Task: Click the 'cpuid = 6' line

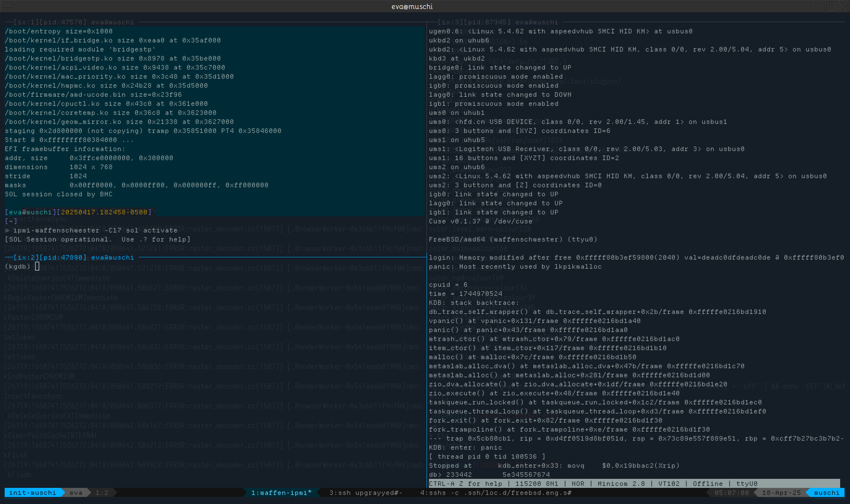Action: click(448, 284)
